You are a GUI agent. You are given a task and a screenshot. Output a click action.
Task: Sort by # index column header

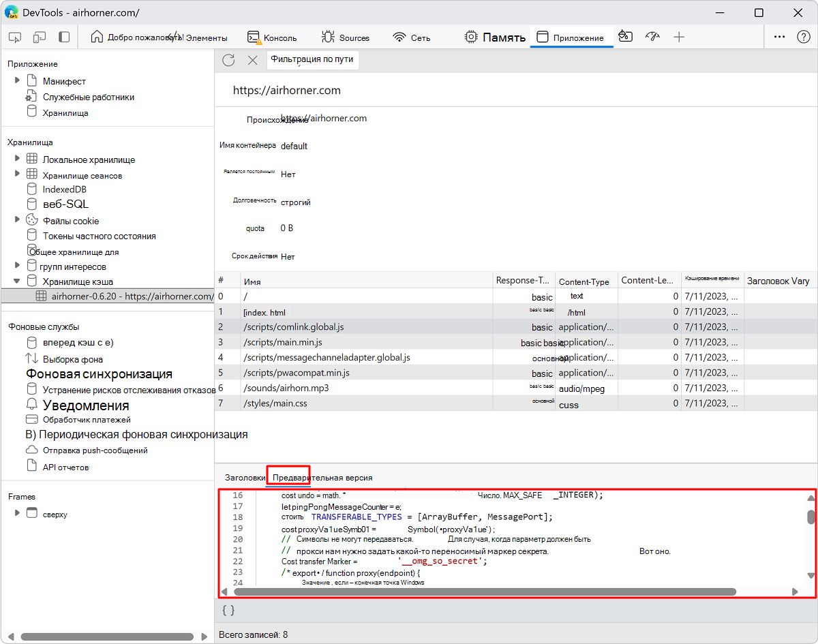[228, 281]
